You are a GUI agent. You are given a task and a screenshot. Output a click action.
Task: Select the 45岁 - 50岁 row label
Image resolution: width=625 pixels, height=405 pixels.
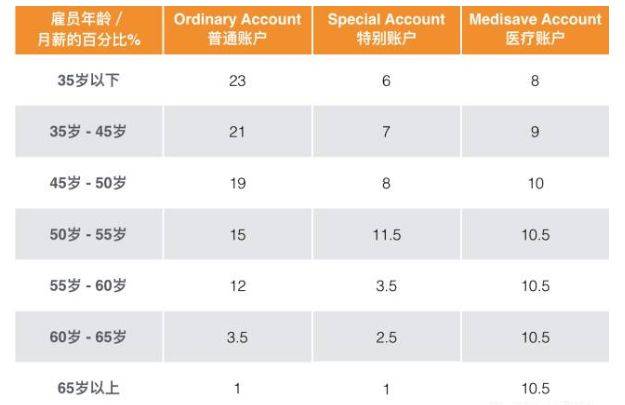coord(88,184)
